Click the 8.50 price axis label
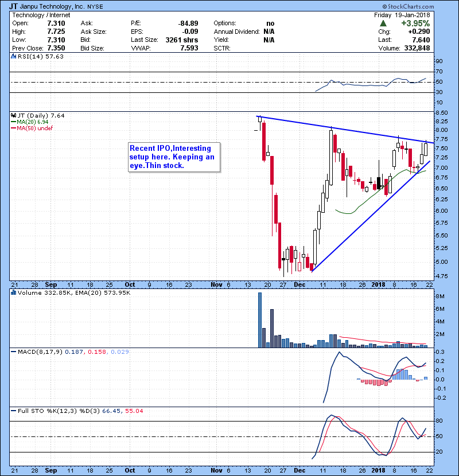The image size is (459, 476). 441,112
